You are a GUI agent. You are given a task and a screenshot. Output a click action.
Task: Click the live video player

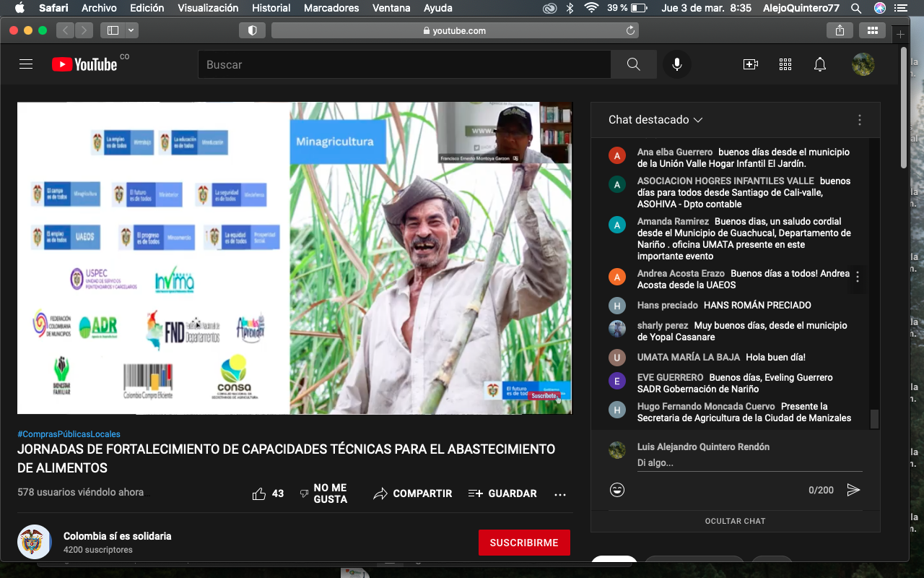[295, 258]
